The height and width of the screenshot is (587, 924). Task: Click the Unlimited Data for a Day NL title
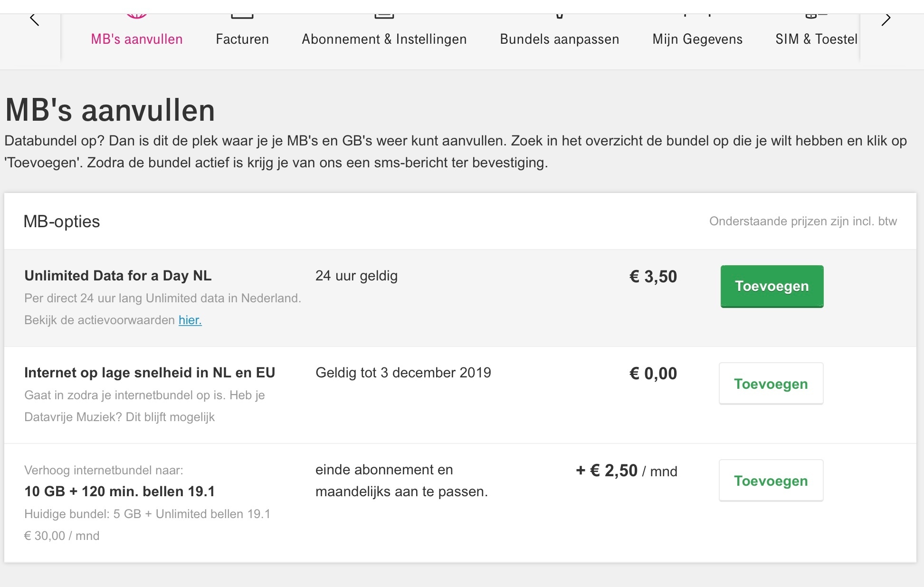118,276
